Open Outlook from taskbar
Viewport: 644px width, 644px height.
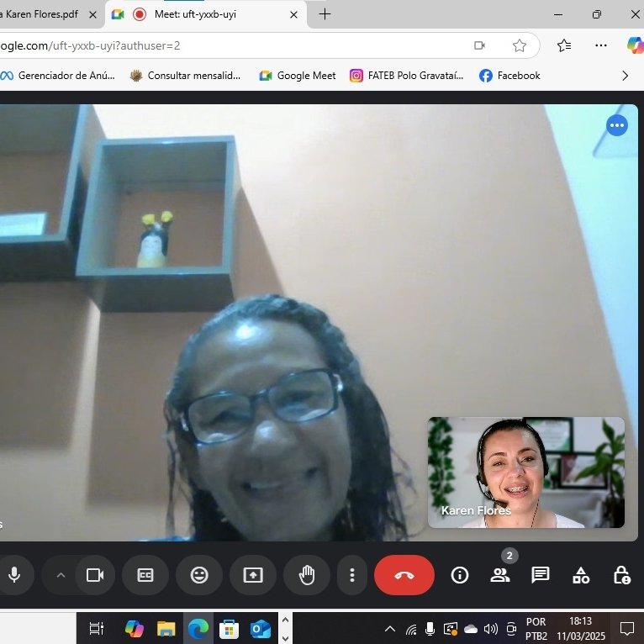(x=261, y=628)
